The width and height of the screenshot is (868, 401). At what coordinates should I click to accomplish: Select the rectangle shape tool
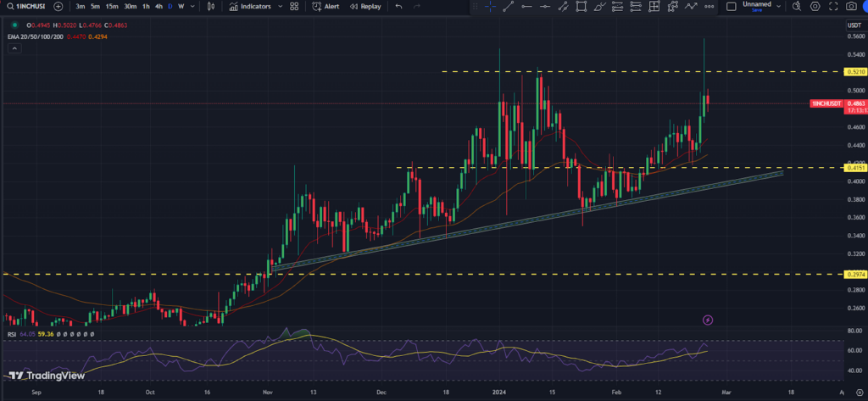(x=581, y=7)
